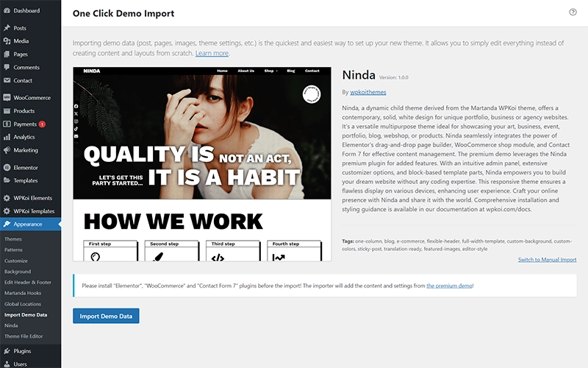Open Theme File Editor submenu

click(x=24, y=336)
